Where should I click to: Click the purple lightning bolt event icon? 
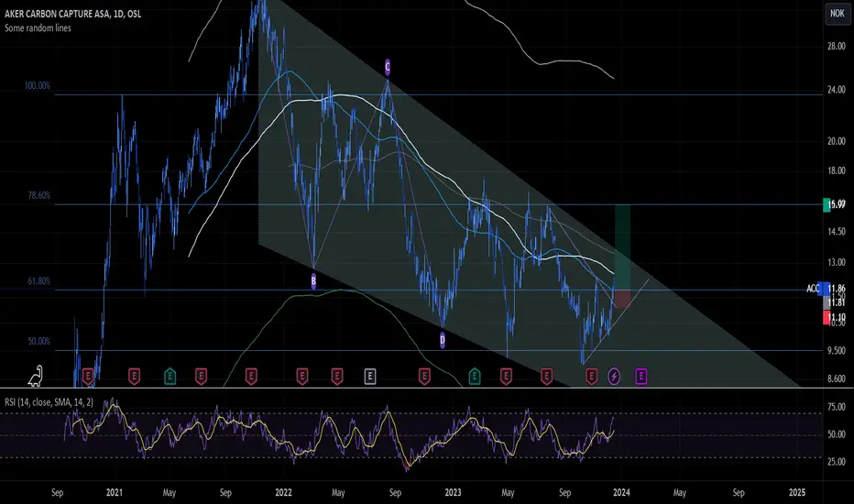pyautogui.click(x=614, y=376)
